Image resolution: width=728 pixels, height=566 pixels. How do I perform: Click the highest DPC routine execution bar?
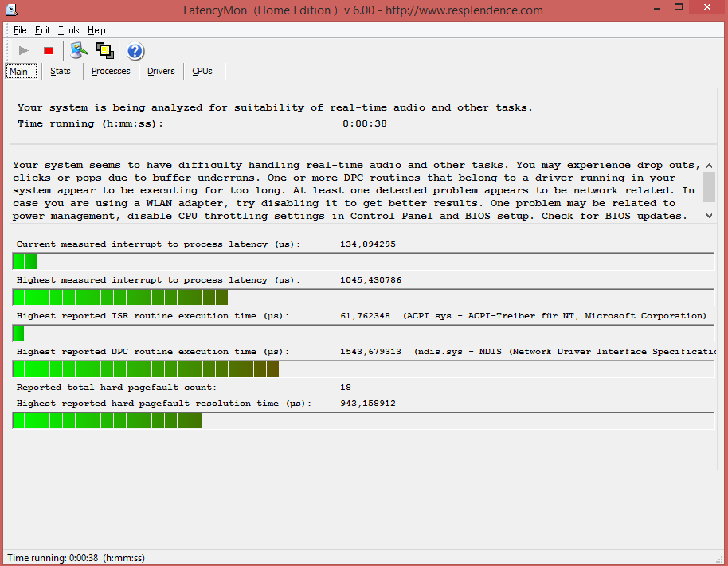pos(363,369)
